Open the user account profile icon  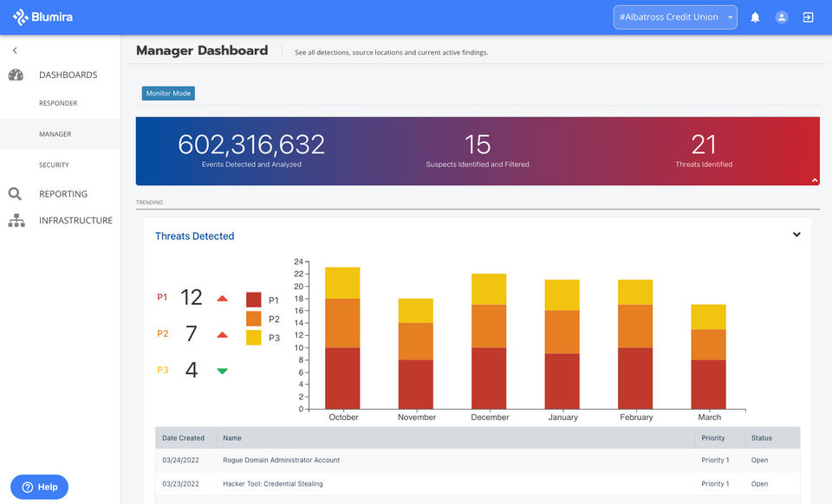[x=782, y=17]
